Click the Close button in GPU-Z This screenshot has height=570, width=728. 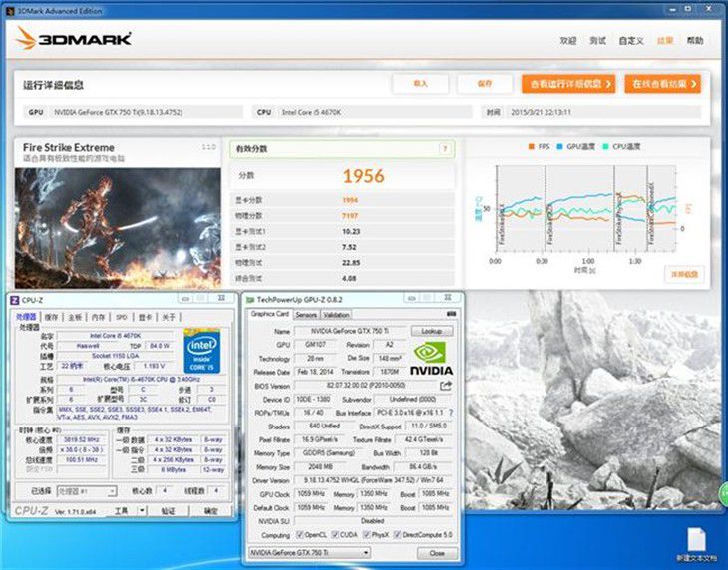coord(437,553)
